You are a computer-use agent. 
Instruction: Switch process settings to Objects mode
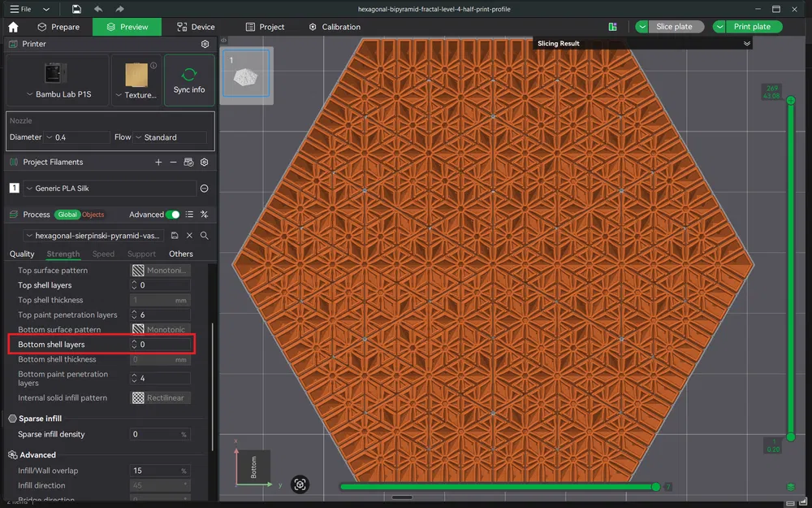pos(93,215)
